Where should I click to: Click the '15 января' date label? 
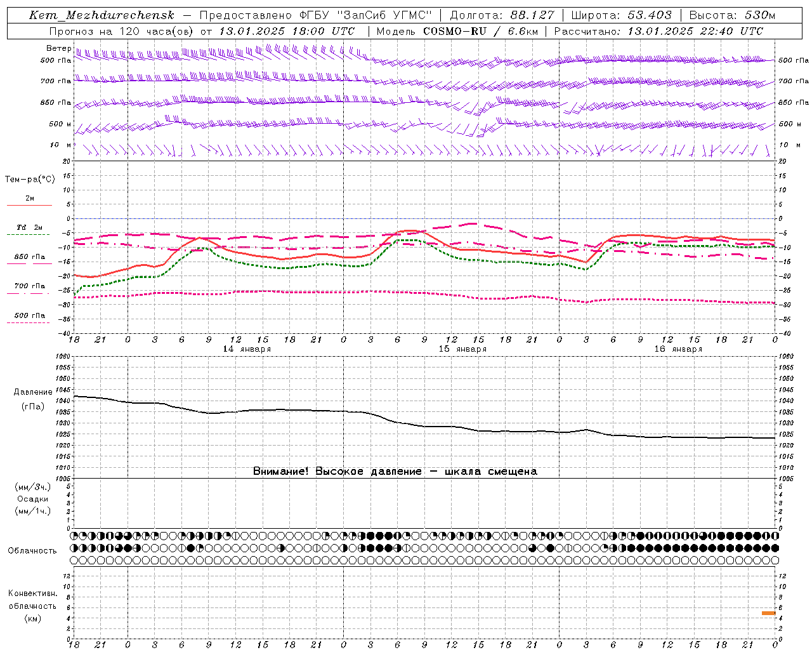pos(462,349)
